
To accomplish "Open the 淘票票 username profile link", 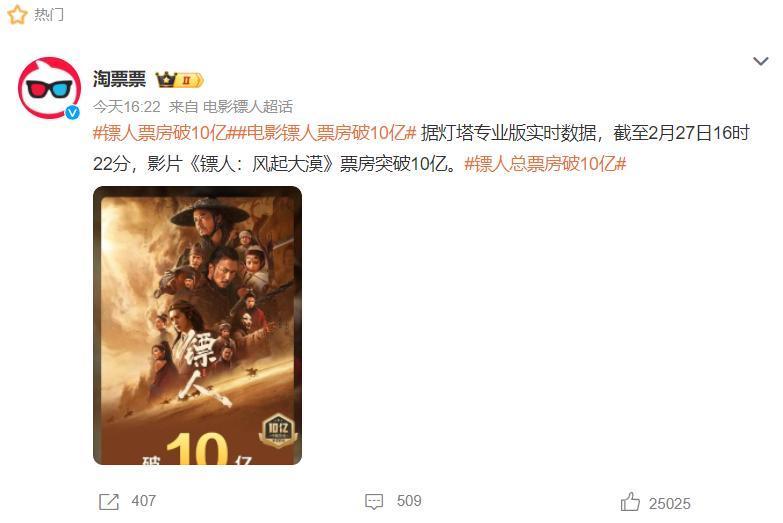I will [119, 79].
